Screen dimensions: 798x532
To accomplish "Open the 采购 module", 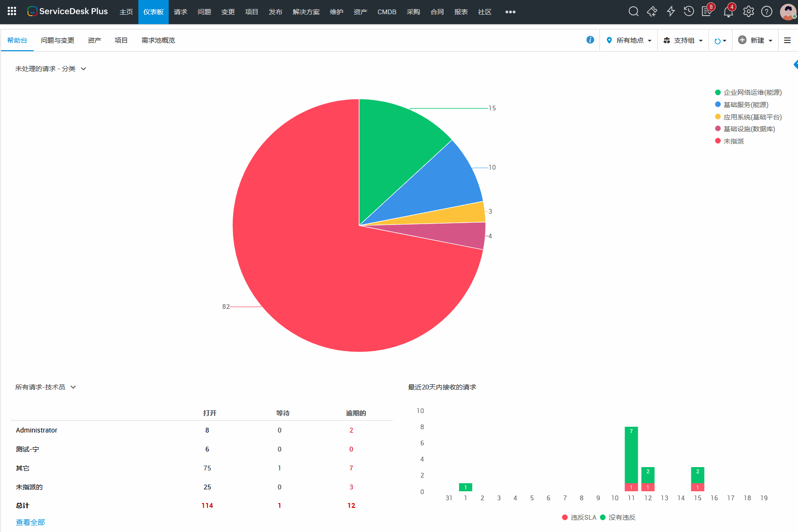I will 413,12.
